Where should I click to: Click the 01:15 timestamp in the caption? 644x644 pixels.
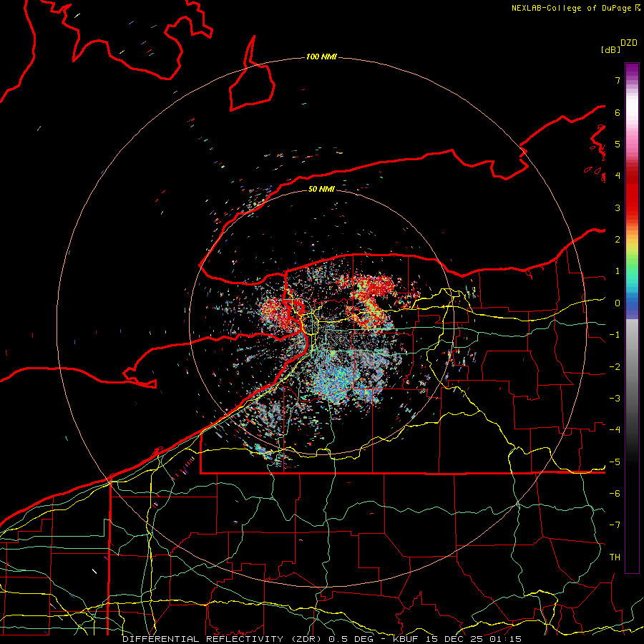click(505, 639)
